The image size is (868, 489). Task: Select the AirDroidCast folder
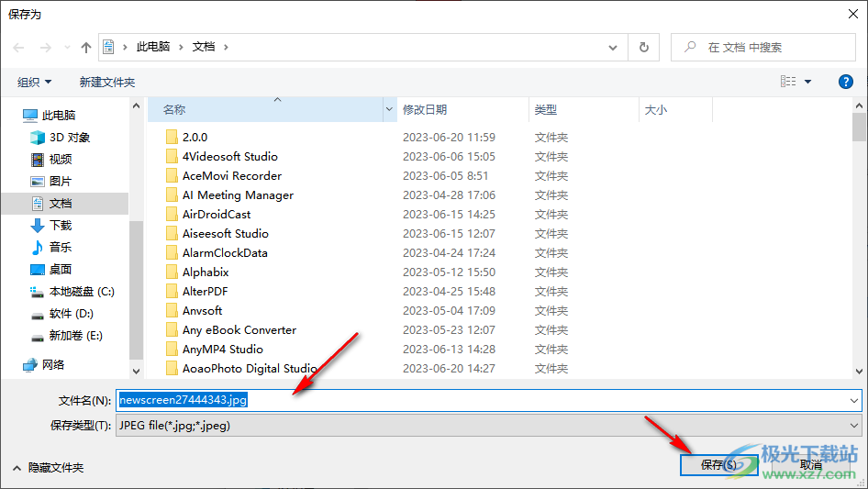tap(217, 215)
